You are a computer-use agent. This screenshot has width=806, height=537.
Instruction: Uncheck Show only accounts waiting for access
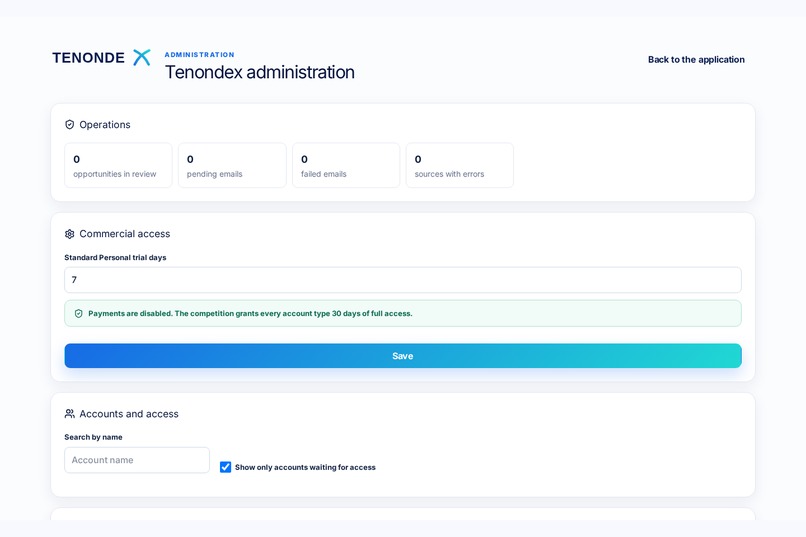click(225, 467)
